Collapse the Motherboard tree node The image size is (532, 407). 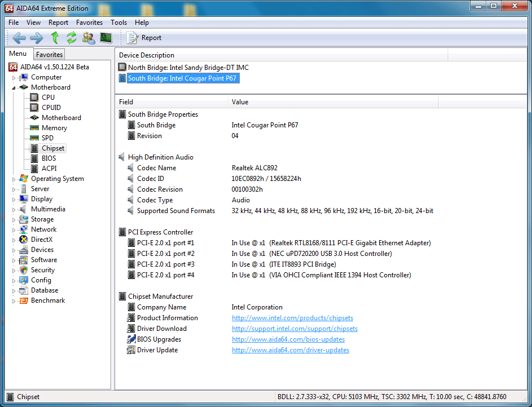pyautogui.click(x=14, y=88)
